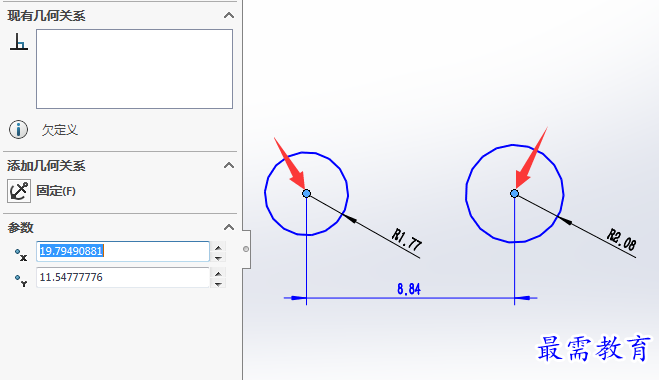The image size is (659, 380).
Task: Collapse the 参数 section
Action: click(x=229, y=227)
